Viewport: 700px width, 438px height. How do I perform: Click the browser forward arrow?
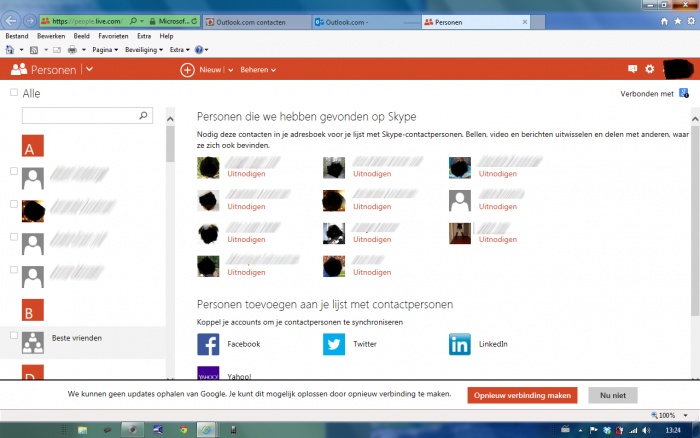tap(29, 21)
